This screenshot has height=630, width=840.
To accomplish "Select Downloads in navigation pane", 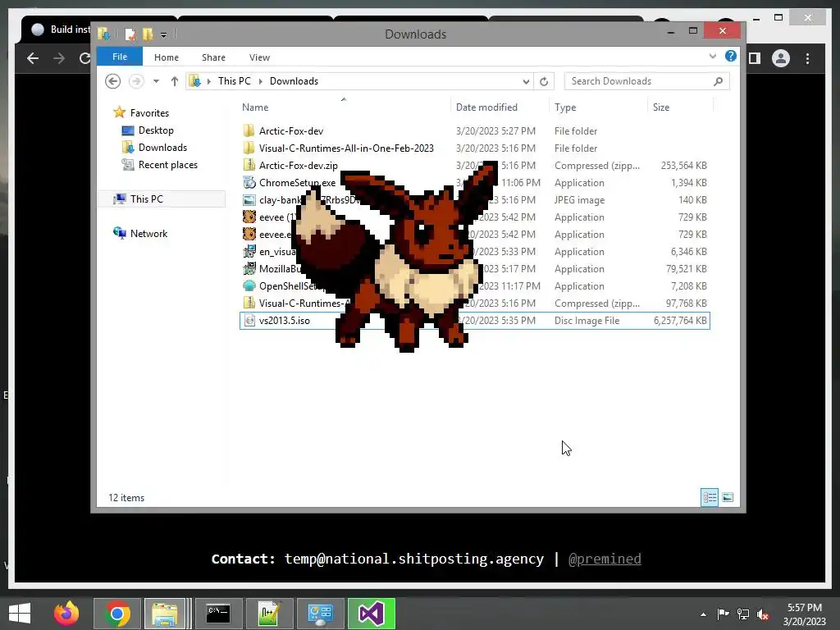I will pyautogui.click(x=162, y=148).
